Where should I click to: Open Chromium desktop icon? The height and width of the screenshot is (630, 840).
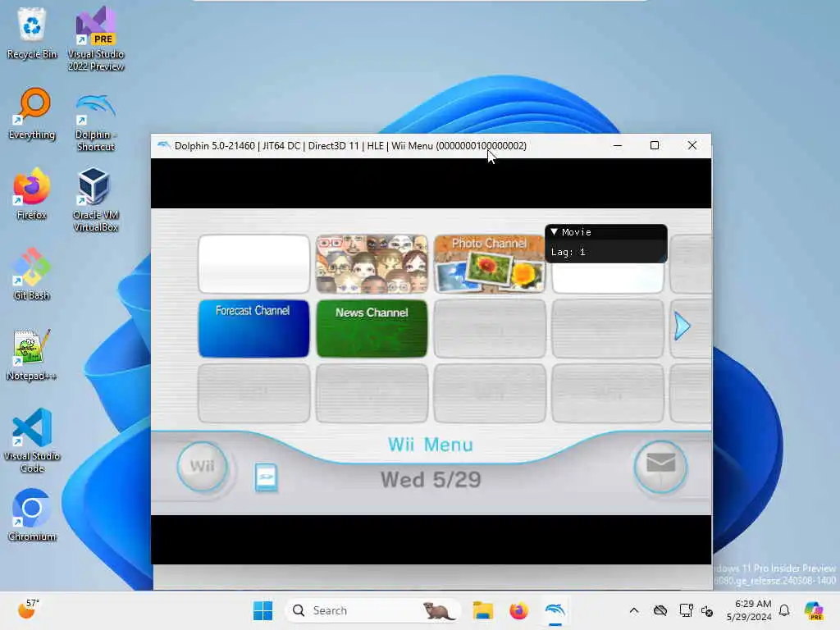tap(32, 515)
